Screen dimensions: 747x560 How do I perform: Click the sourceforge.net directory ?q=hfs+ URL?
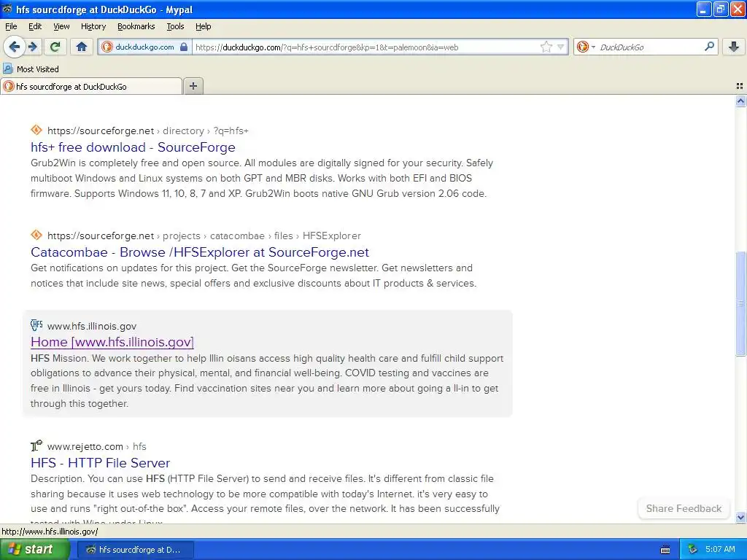click(147, 131)
